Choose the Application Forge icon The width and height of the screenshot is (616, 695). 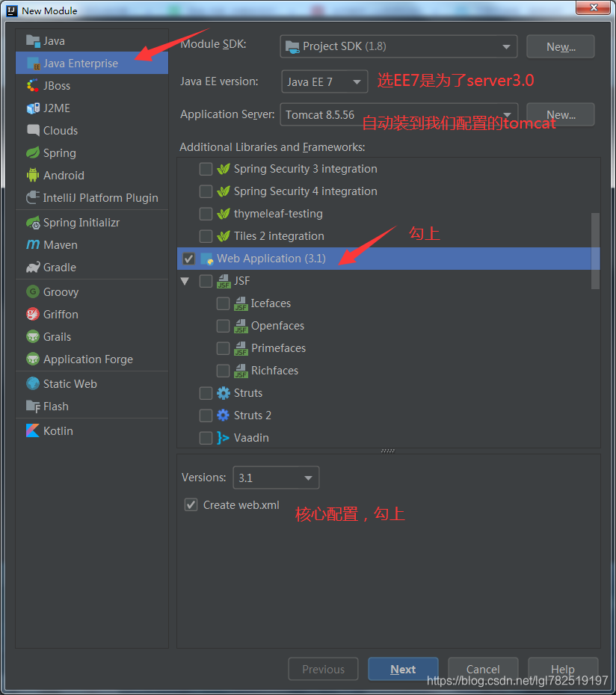pos(33,359)
